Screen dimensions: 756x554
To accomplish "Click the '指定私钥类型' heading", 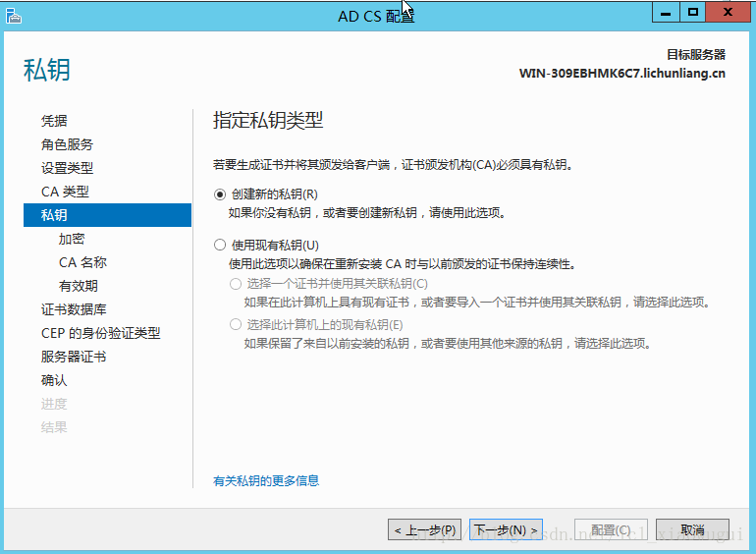I will click(268, 120).
